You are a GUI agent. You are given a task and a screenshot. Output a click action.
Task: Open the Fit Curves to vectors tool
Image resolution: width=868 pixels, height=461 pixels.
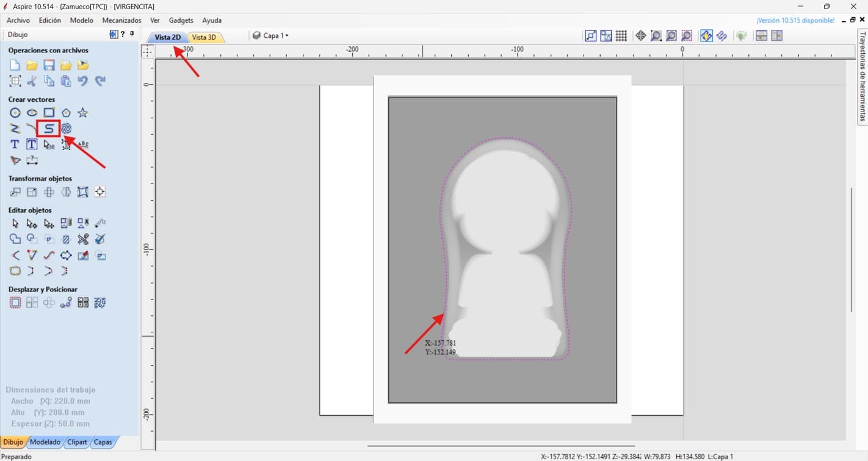click(x=49, y=256)
